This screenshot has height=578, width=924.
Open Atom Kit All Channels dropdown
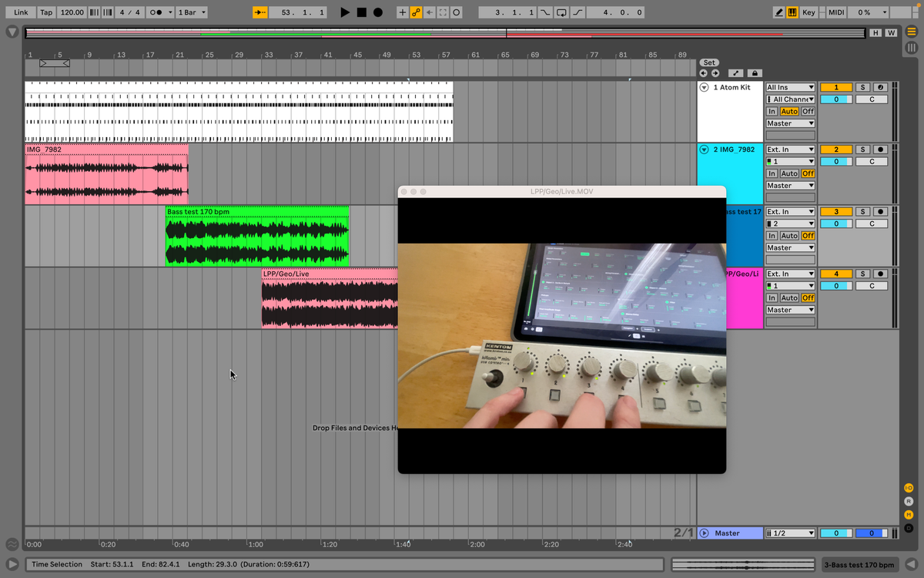pos(790,99)
